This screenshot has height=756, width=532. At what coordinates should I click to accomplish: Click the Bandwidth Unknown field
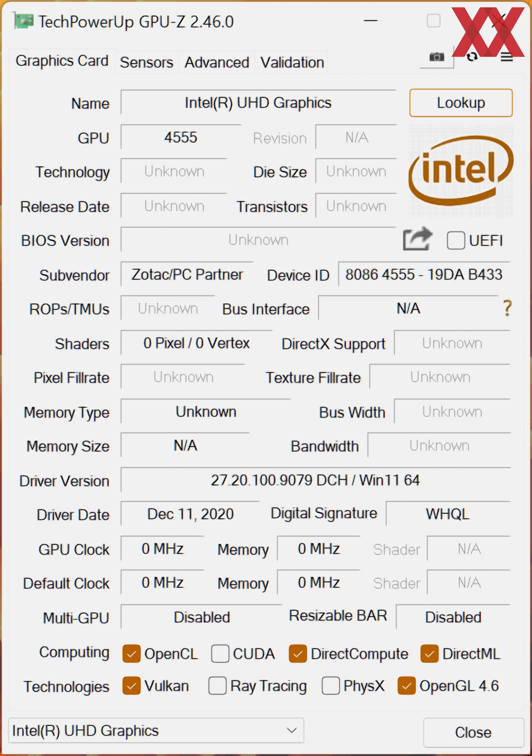pyautogui.click(x=439, y=445)
